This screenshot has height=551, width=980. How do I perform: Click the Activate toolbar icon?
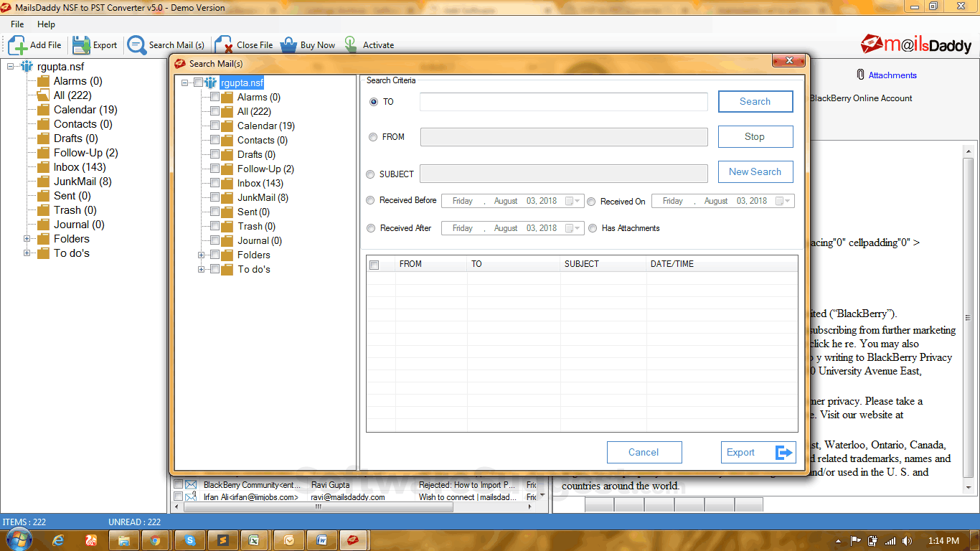pyautogui.click(x=351, y=45)
